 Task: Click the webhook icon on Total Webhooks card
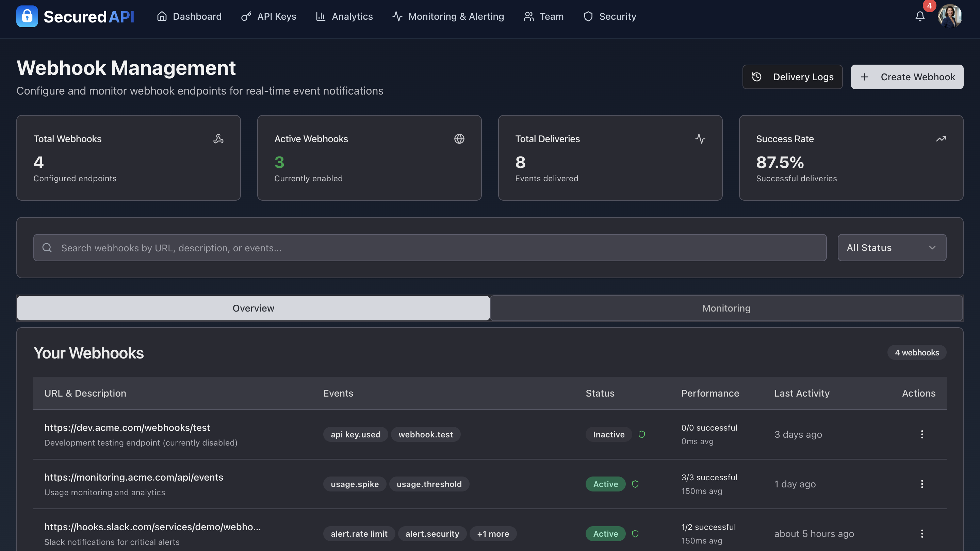click(219, 139)
